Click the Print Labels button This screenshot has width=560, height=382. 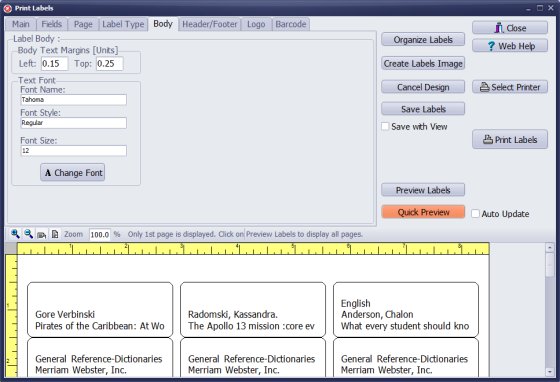[510, 139]
